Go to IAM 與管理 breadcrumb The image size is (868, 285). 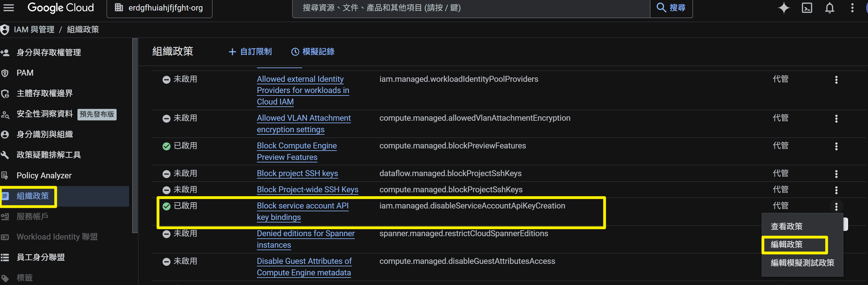34,30
